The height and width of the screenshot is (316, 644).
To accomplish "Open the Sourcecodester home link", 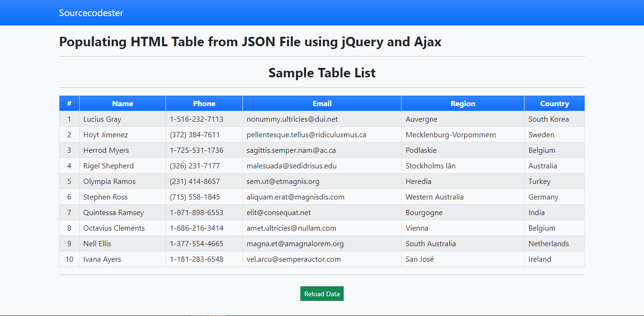I will point(91,13).
